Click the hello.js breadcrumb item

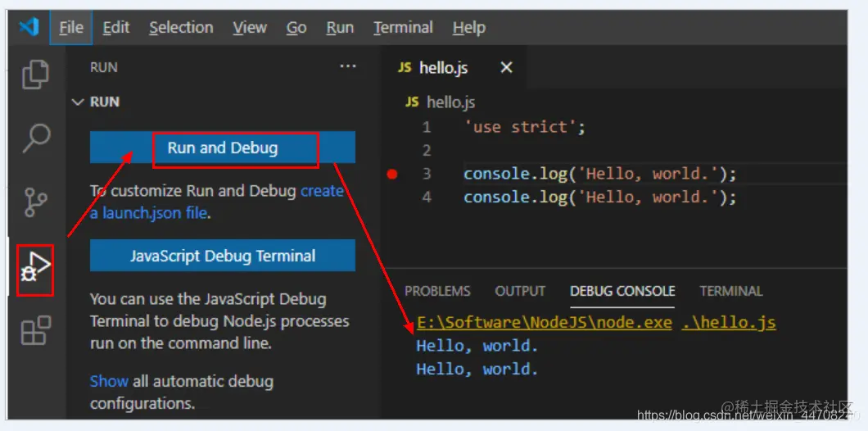pyautogui.click(x=441, y=102)
